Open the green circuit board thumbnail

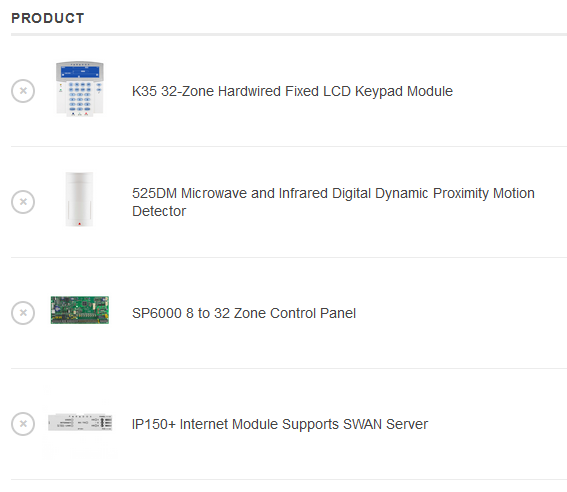(80, 310)
